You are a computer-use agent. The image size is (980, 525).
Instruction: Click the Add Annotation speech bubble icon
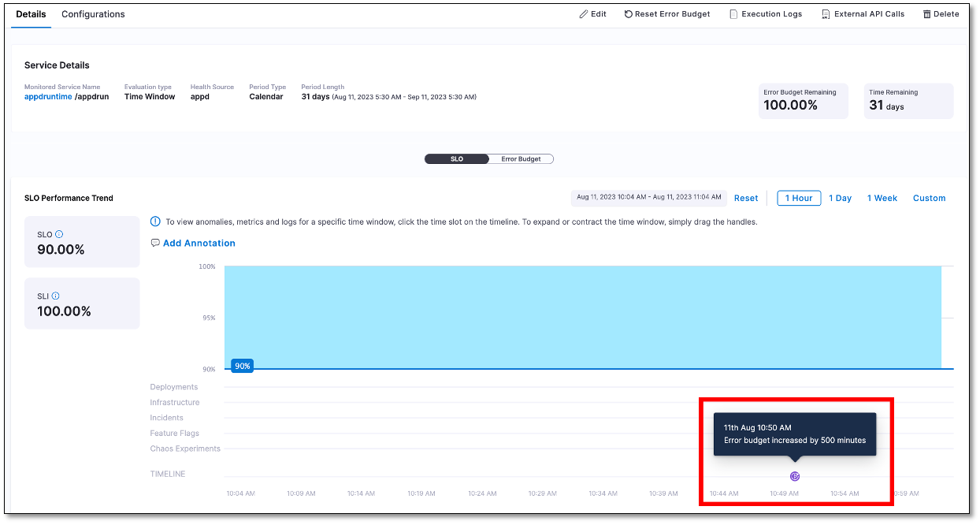point(155,243)
